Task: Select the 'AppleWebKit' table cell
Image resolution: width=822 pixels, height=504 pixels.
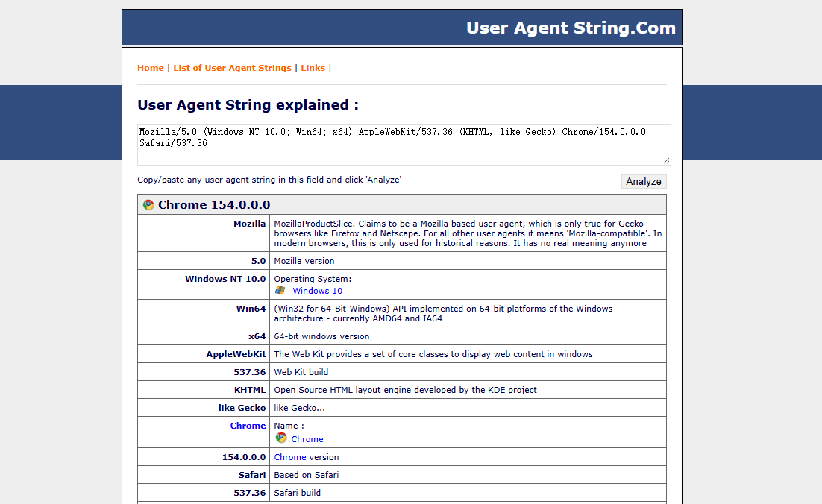Action: tap(204, 354)
